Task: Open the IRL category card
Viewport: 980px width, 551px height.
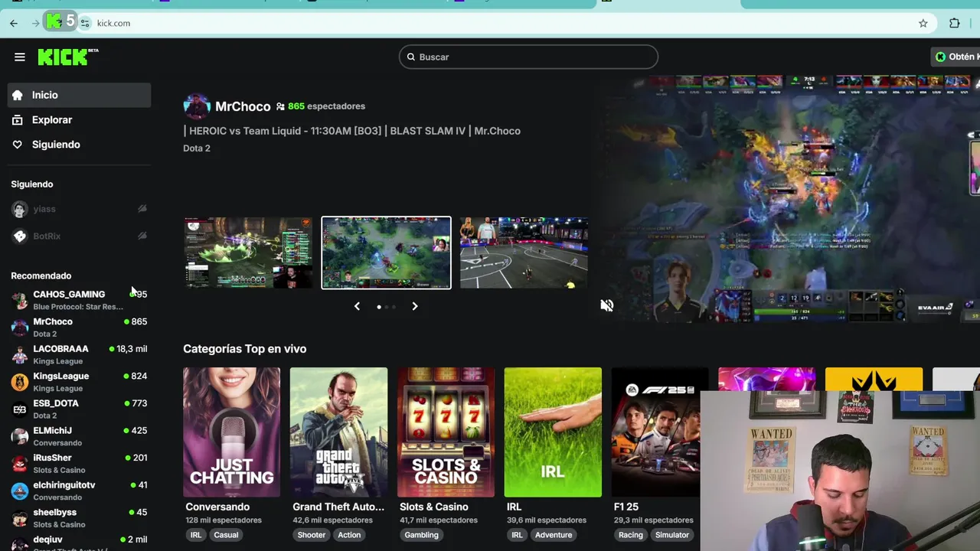Action: [x=553, y=432]
